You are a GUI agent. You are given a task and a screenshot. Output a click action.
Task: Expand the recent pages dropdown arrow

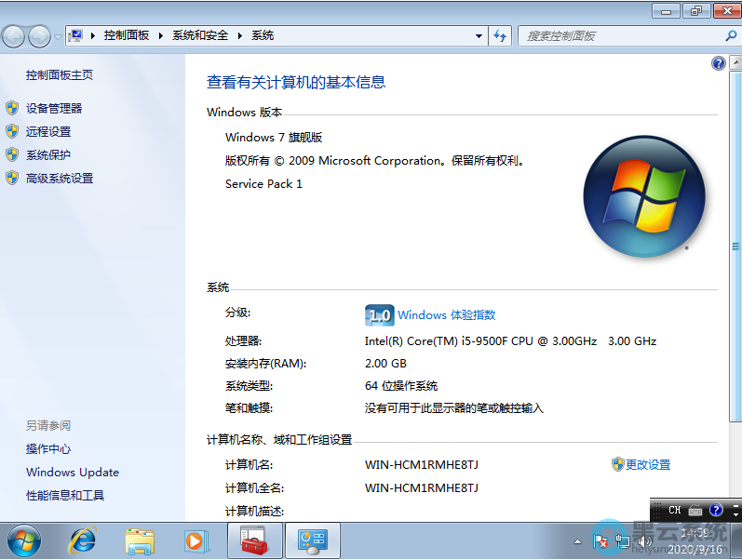58,37
